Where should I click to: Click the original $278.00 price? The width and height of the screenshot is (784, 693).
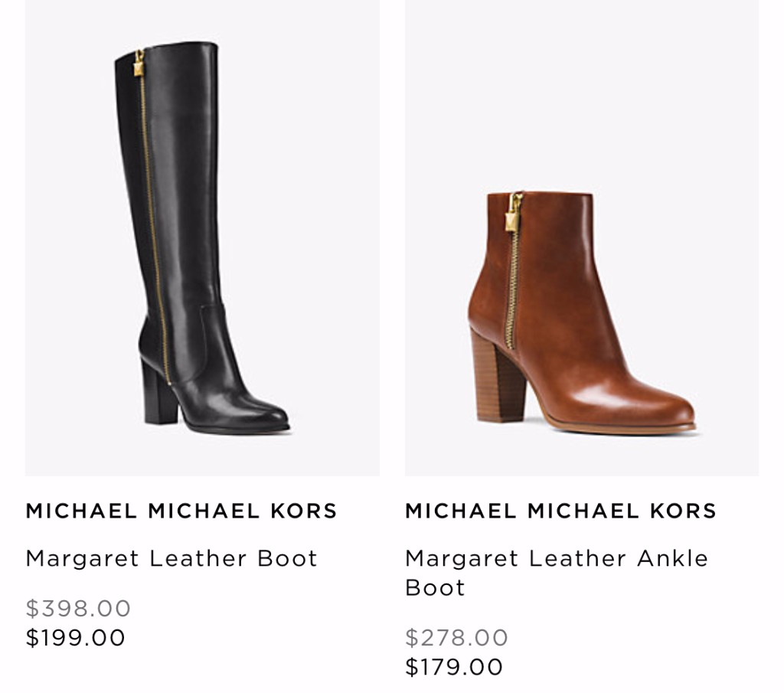point(456,638)
